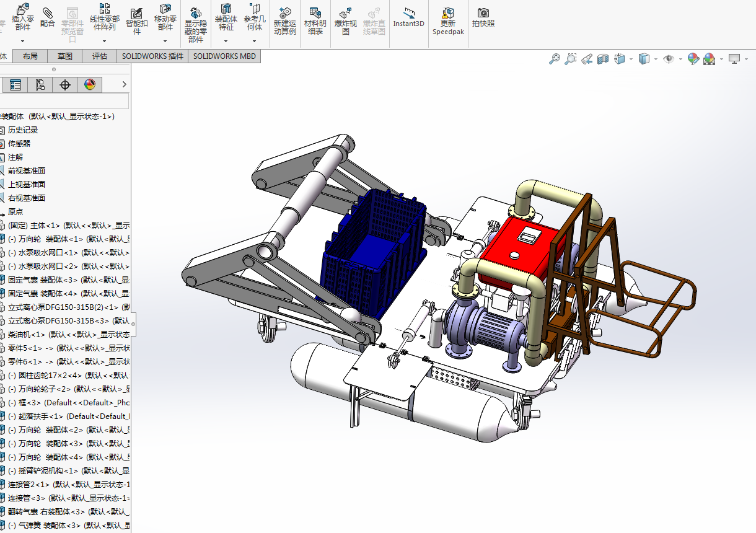Screen dimensions: 756x533
Task: Toggle the Instant3D mode
Action: pos(408,17)
